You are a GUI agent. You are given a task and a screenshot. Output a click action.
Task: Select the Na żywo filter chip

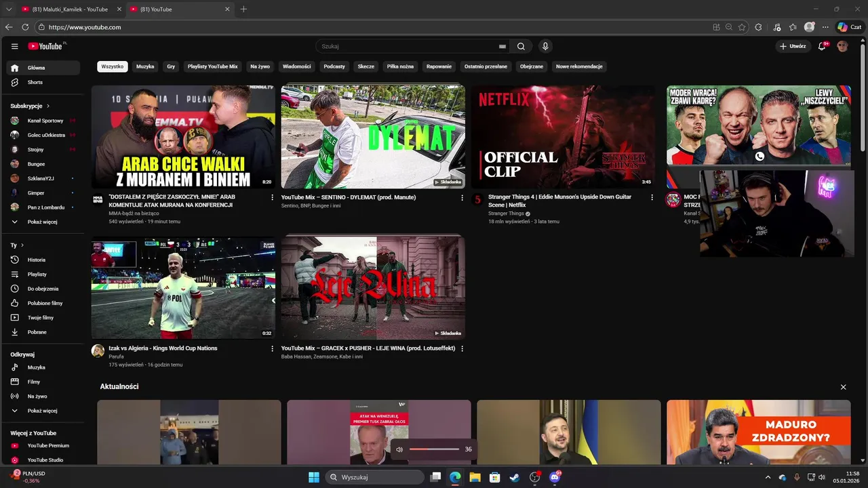tap(260, 66)
